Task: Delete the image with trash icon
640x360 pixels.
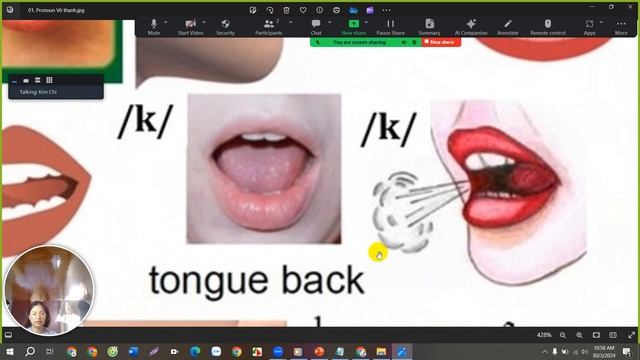Action: [286, 10]
